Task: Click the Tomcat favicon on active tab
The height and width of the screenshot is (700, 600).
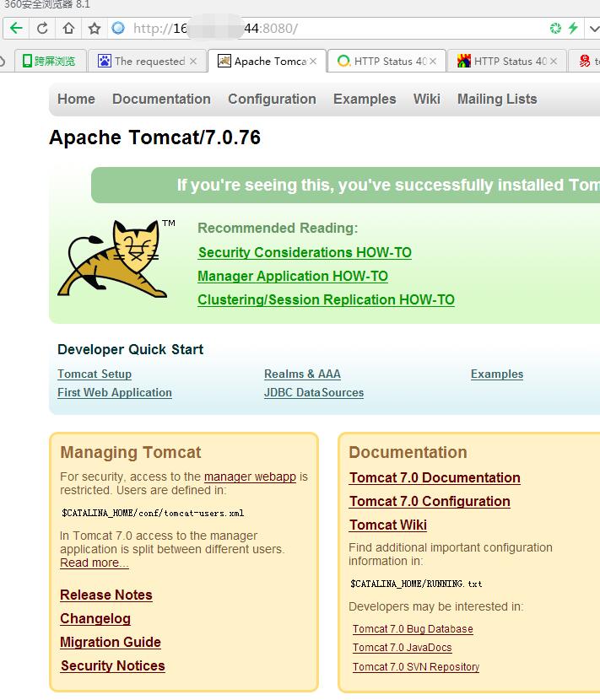Action: click(x=224, y=61)
